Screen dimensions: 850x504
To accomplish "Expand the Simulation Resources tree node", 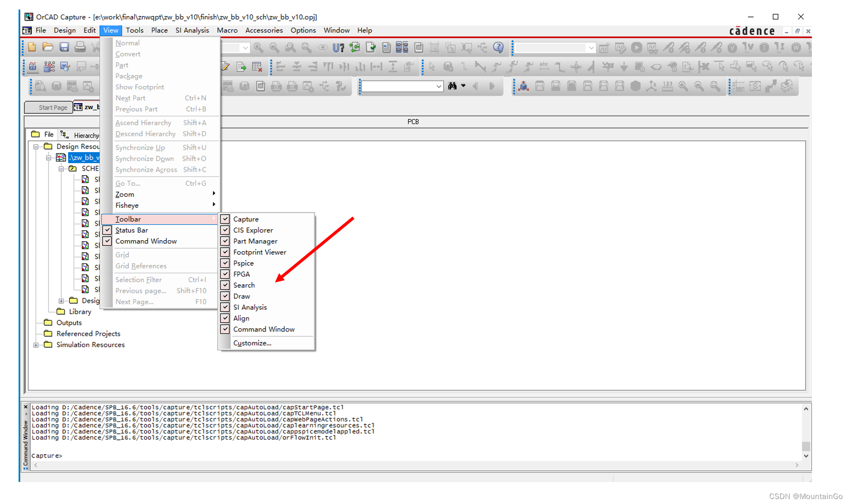I will tap(35, 344).
